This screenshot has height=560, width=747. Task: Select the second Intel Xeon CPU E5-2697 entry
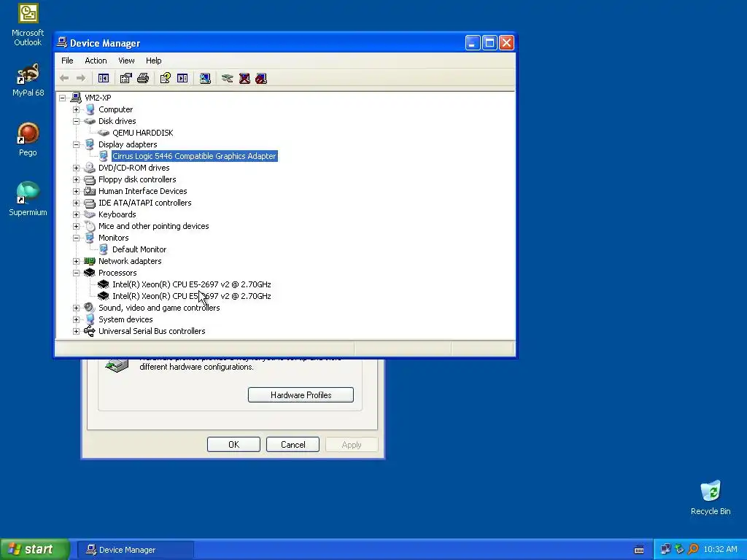192,296
